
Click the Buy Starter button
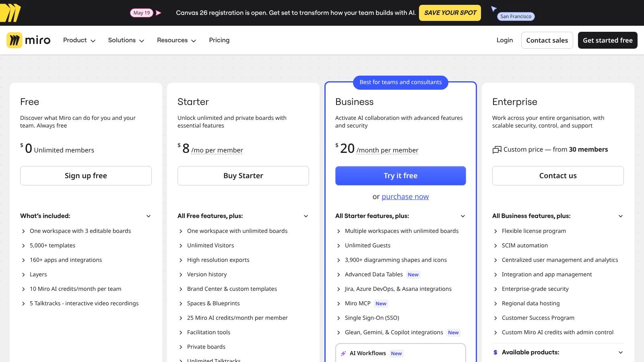coord(243,176)
